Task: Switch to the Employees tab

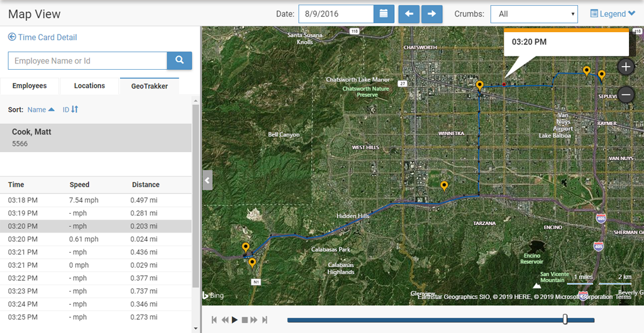Action: coord(30,86)
